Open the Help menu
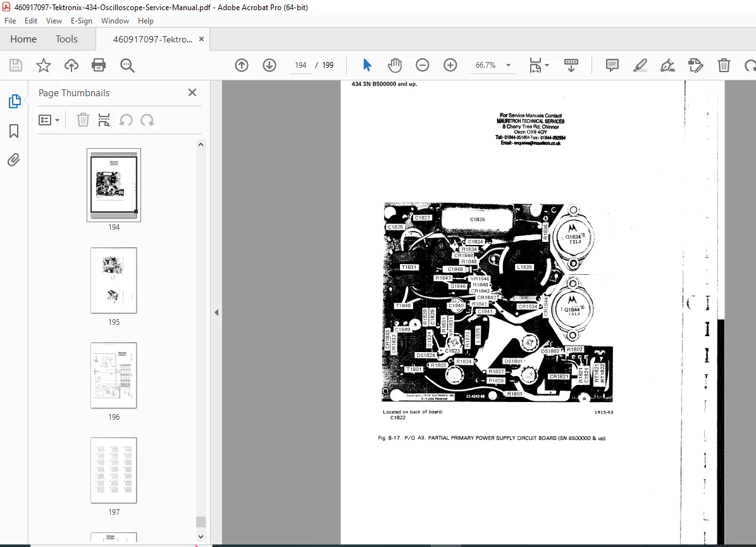Image resolution: width=756 pixels, height=547 pixels. (146, 21)
